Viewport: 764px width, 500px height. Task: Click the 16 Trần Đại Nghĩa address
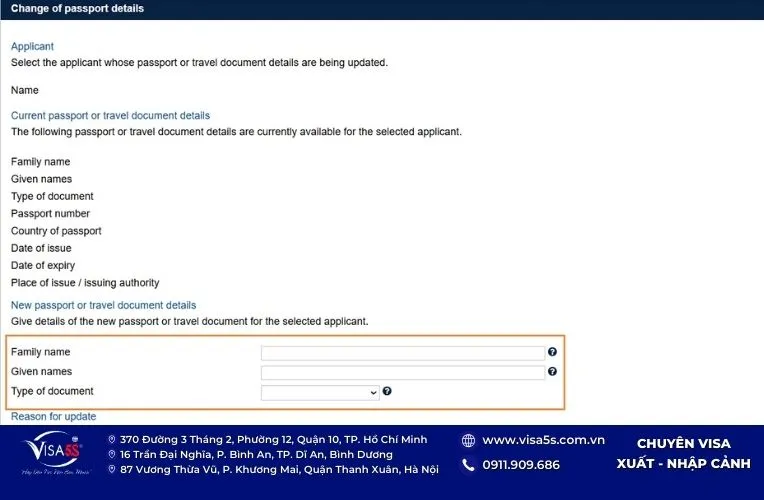point(256,455)
